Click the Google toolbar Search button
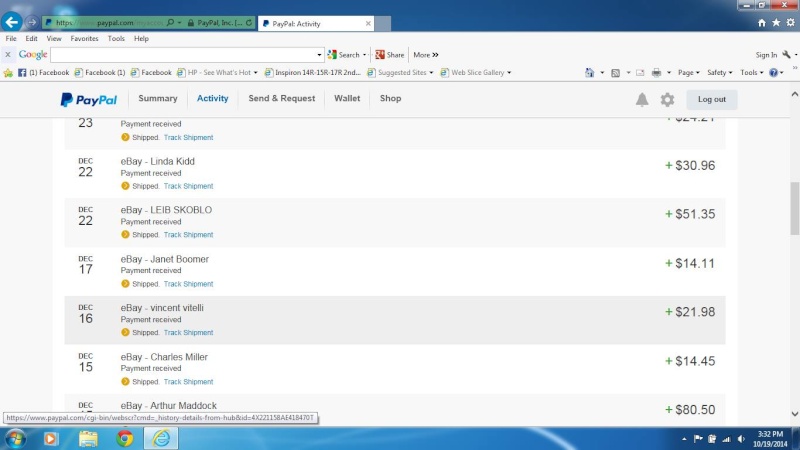 point(343,55)
